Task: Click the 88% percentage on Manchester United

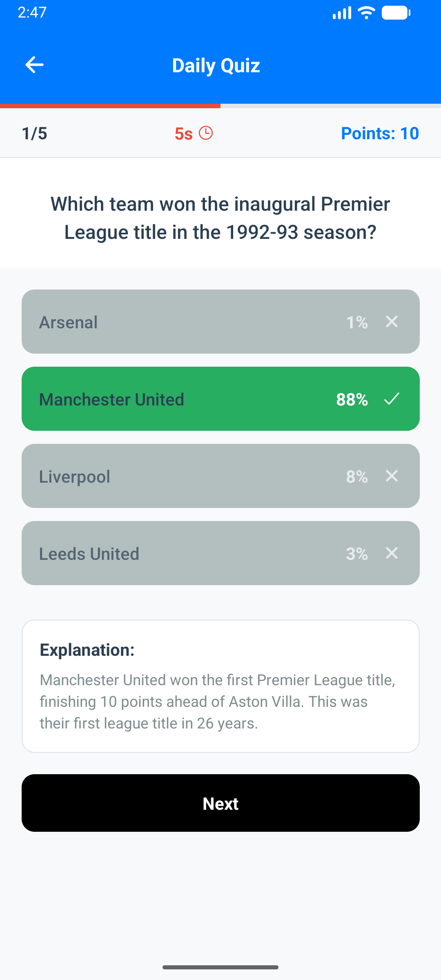Action: [352, 399]
